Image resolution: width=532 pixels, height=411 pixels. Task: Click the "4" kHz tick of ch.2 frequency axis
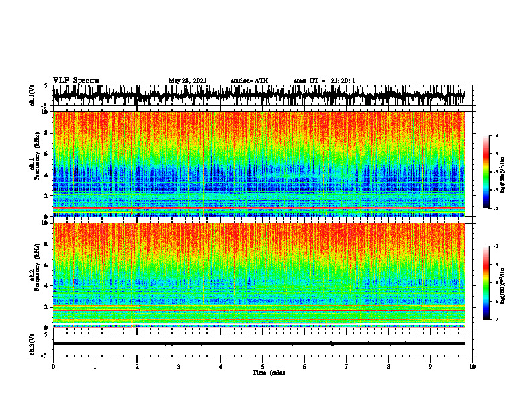pos(47,286)
